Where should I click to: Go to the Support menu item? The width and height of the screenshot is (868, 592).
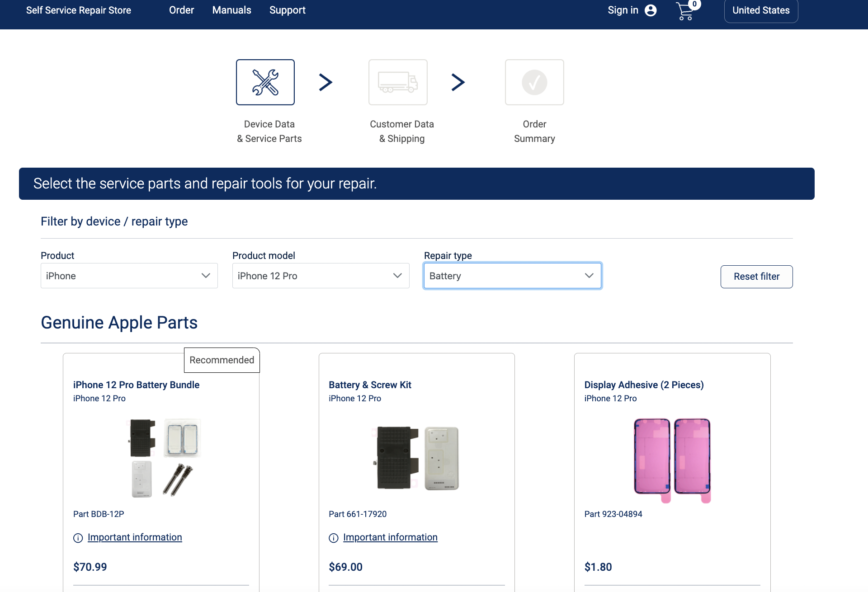(x=288, y=10)
